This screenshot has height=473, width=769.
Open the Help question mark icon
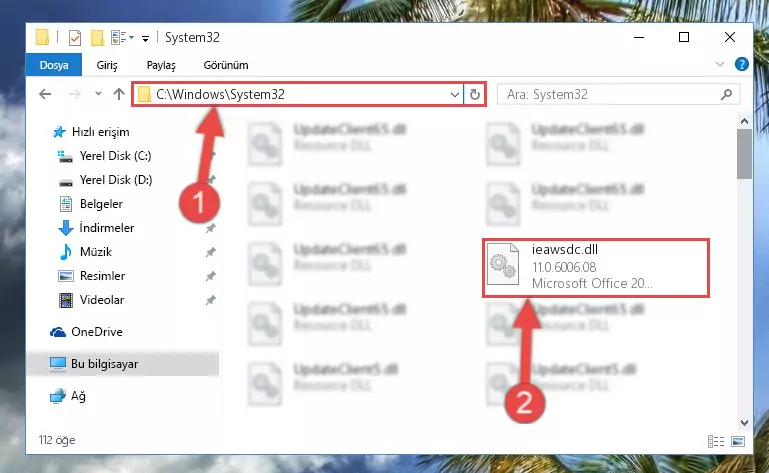pyautogui.click(x=741, y=64)
